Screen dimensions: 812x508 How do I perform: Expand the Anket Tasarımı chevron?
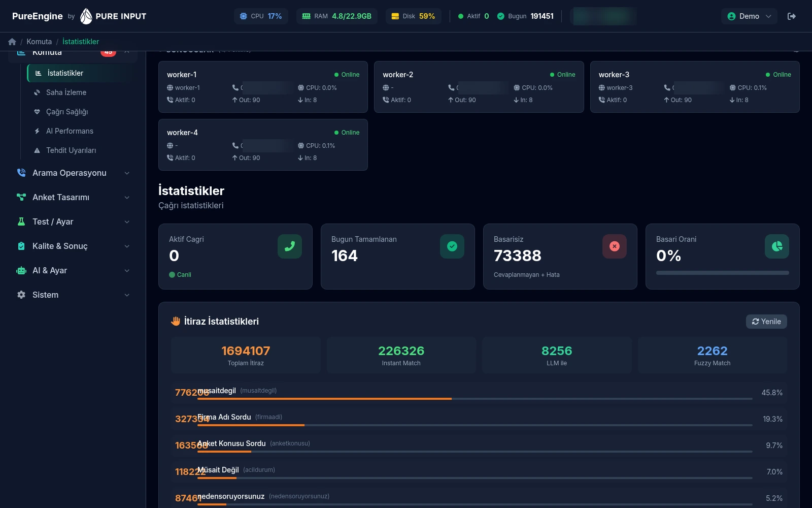(x=127, y=198)
